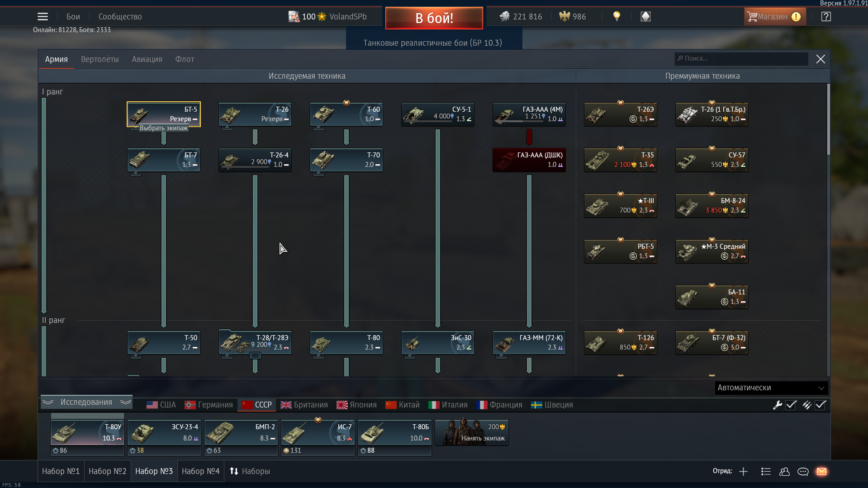Select preset Набор №1

(61, 472)
